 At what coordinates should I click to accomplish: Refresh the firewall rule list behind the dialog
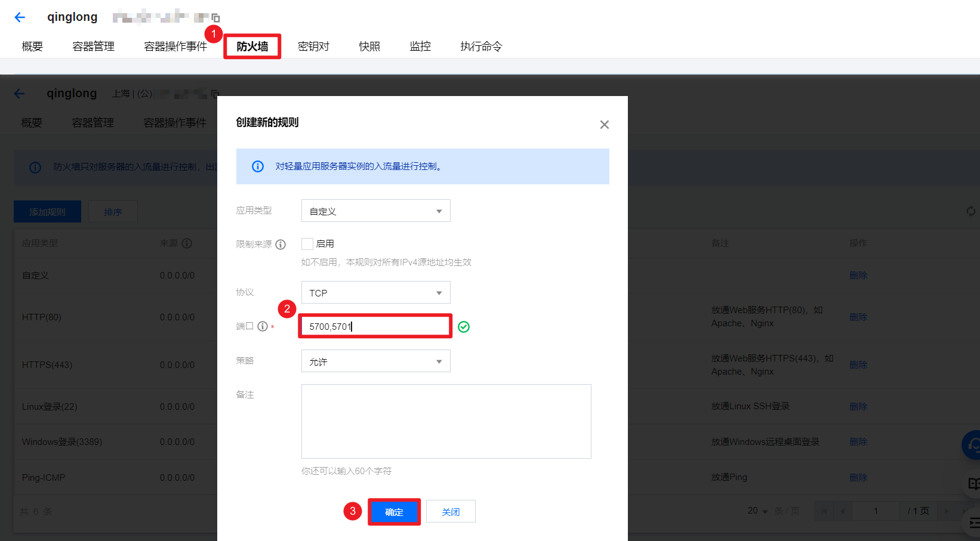pyautogui.click(x=971, y=211)
